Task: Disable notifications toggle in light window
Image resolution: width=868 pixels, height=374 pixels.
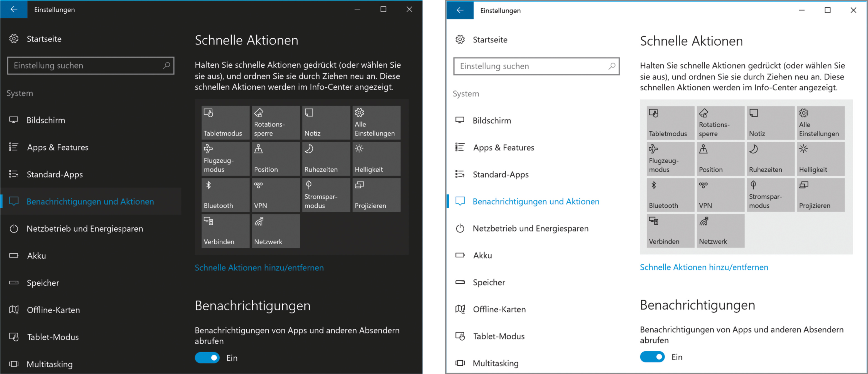Action: coord(652,357)
